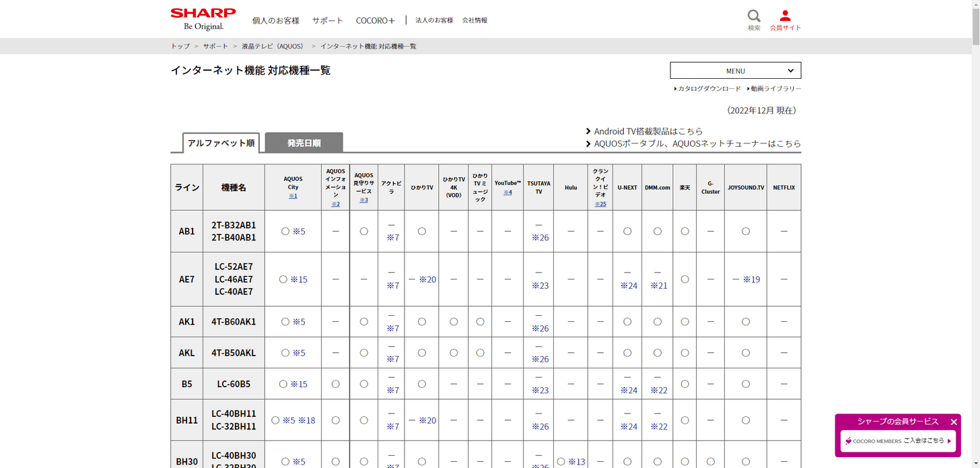The width and height of the screenshot is (980, 468).
Task: Open サポート menu in header
Action: coord(328,20)
